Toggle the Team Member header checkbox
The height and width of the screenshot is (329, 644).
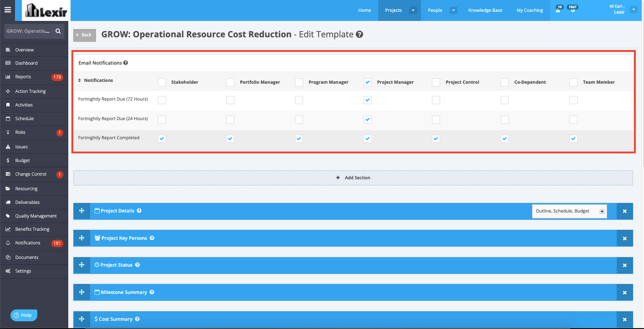coord(573,82)
